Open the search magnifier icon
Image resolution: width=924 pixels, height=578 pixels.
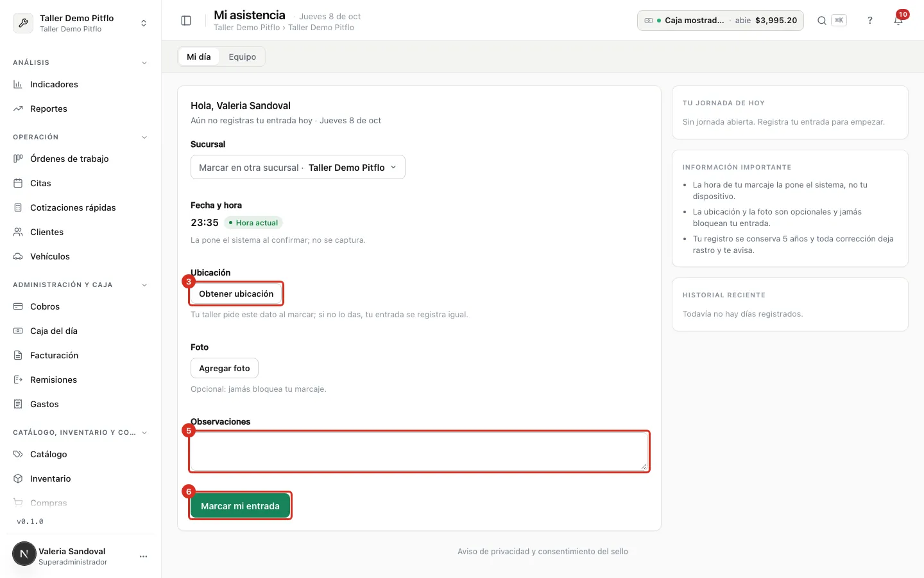(821, 21)
